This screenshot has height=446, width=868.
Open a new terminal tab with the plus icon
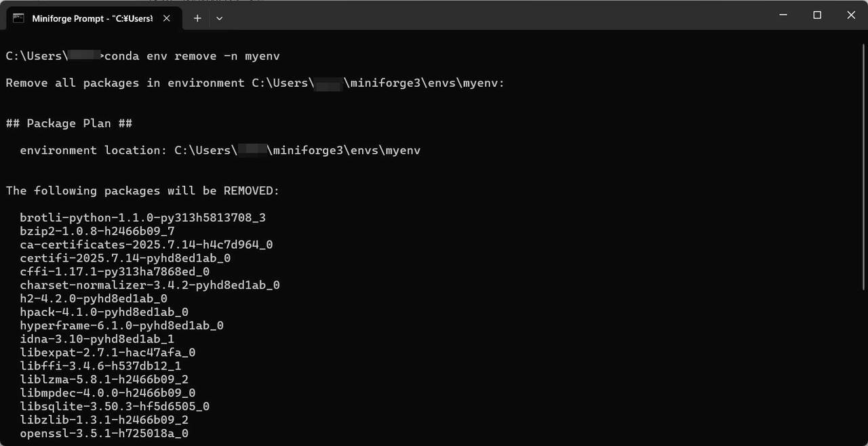tap(197, 18)
